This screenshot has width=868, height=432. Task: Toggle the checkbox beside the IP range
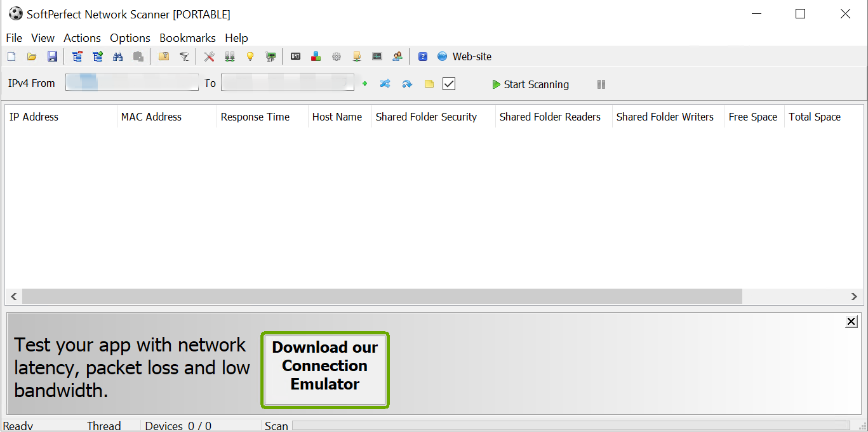[x=449, y=84]
